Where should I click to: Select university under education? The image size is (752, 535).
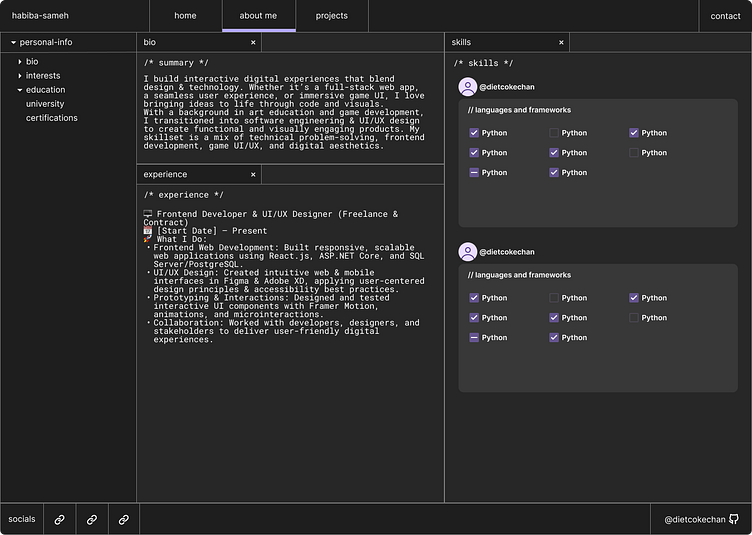click(x=45, y=104)
